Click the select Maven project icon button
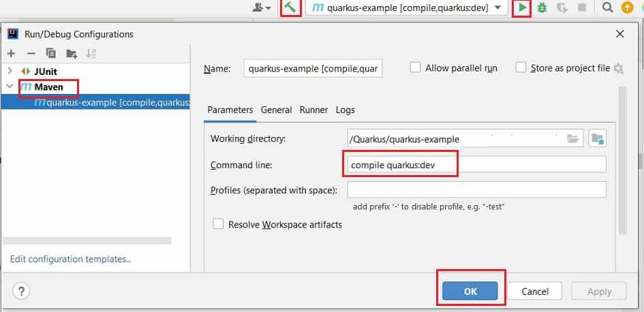Image resolution: width=644 pixels, height=312 pixels. click(x=598, y=139)
